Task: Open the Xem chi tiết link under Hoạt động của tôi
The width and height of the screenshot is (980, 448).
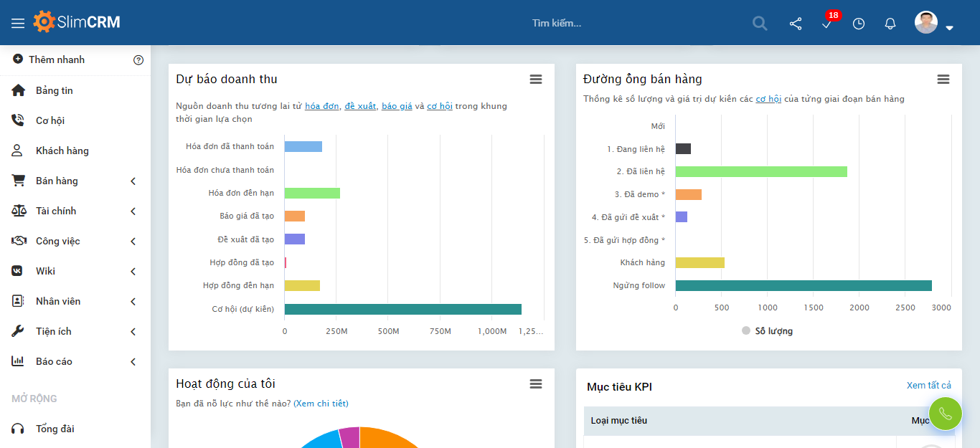Action: (x=323, y=403)
